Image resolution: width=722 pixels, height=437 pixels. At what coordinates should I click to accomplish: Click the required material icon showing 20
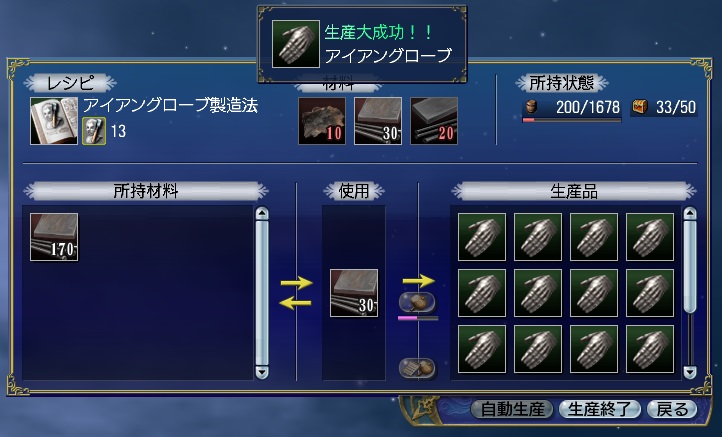pyautogui.click(x=434, y=121)
